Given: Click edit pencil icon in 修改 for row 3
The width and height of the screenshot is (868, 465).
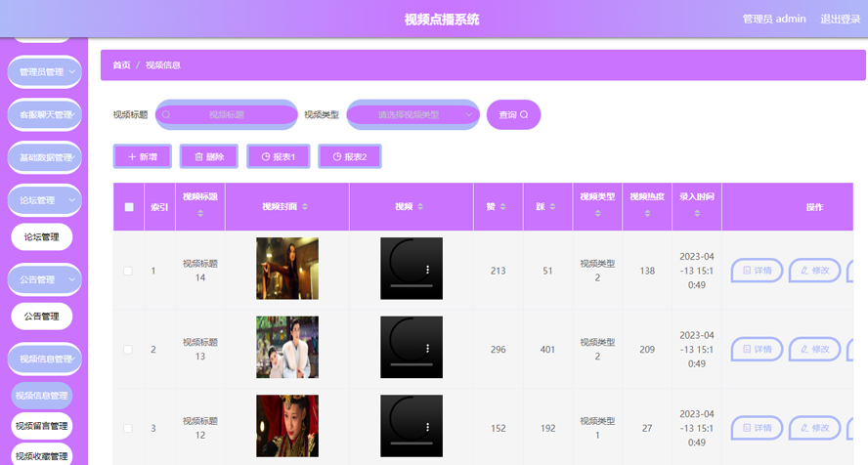Looking at the screenshot, I should [804, 428].
